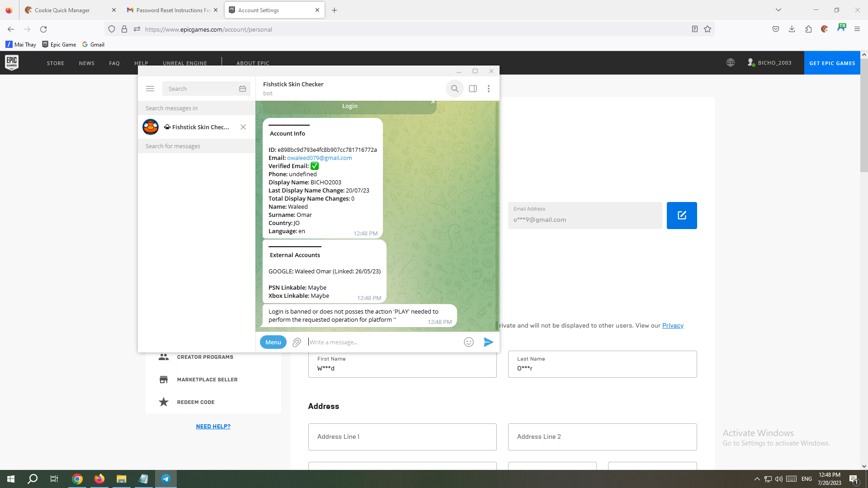Show site security padlock info
Image resolution: width=868 pixels, height=488 pixels.
point(124,29)
